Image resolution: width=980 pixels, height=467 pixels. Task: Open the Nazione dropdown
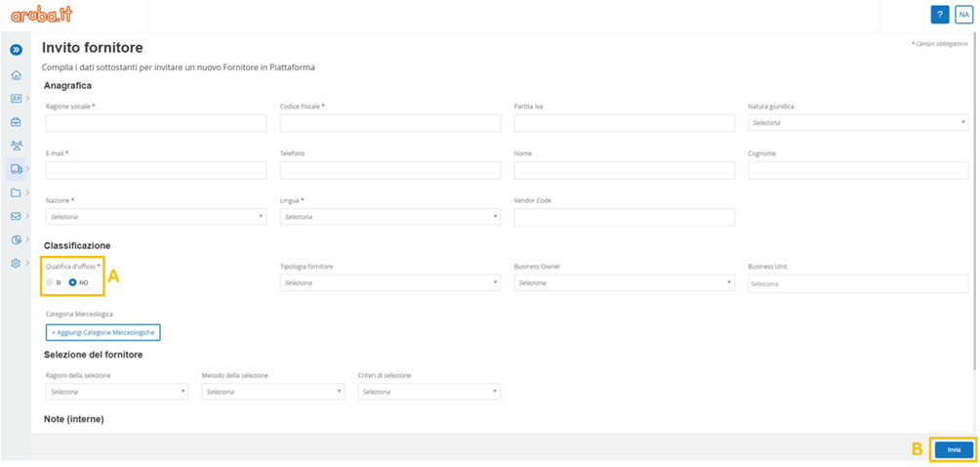pyautogui.click(x=155, y=217)
